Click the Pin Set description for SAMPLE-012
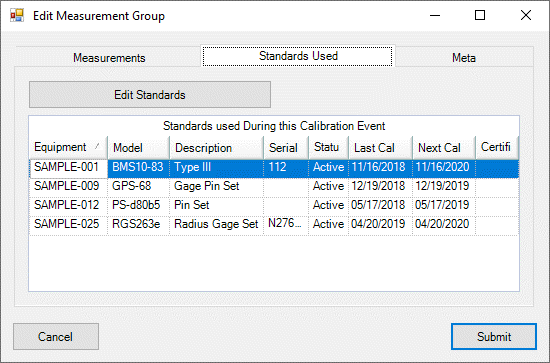Viewport: 550px width, 363px height. point(216,207)
